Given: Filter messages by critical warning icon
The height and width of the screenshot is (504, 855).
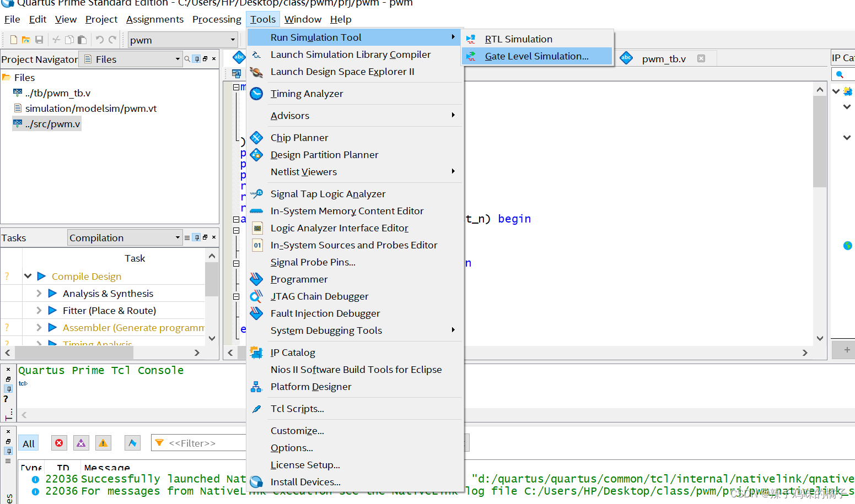Looking at the screenshot, I should tap(81, 443).
